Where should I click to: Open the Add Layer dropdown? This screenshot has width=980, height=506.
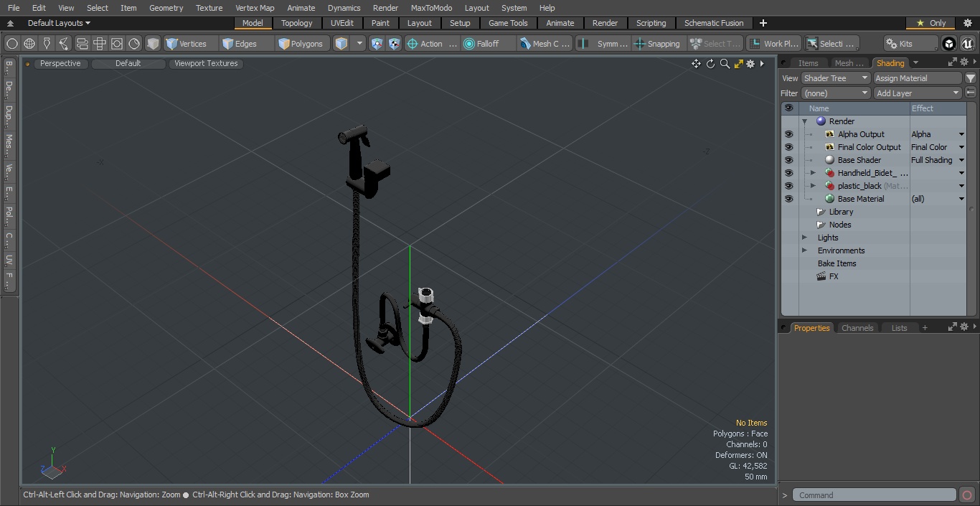(x=918, y=93)
